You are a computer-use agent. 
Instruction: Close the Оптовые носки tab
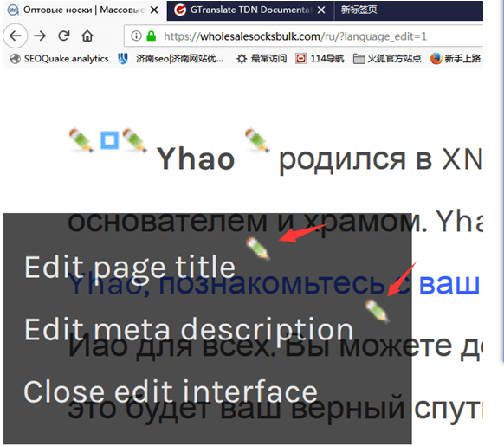(x=154, y=10)
